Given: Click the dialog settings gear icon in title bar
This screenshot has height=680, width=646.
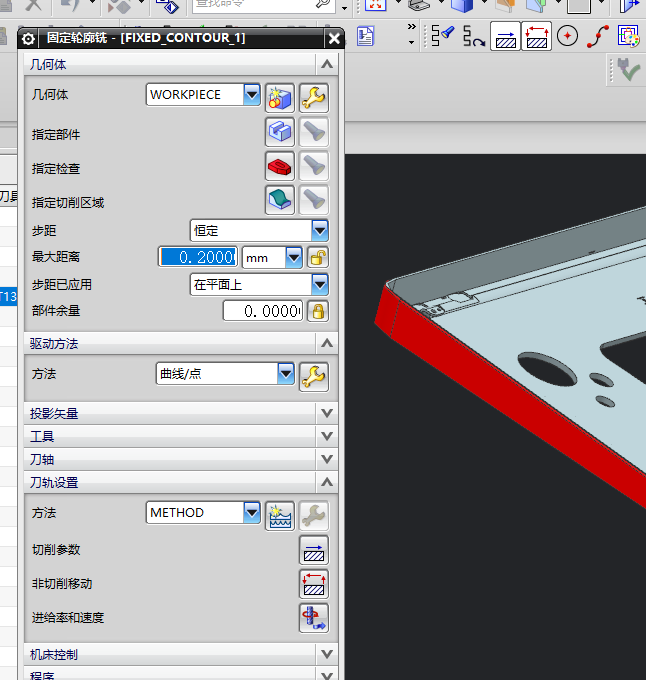Looking at the screenshot, I should [x=28, y=39].
